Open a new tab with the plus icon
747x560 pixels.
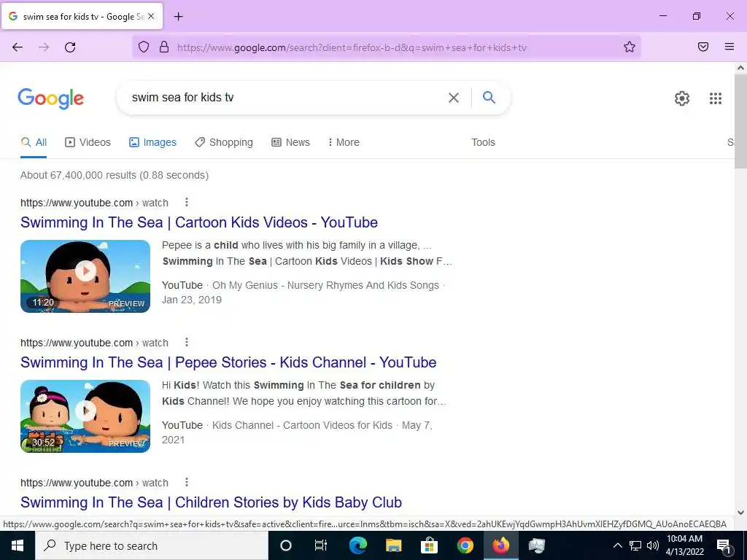point(178,17)
